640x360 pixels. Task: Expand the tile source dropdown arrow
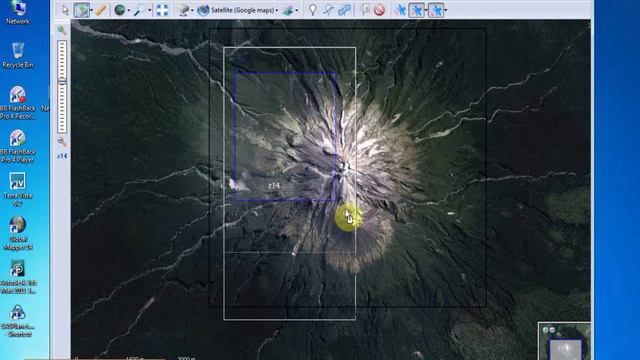[x=192, y=10]
